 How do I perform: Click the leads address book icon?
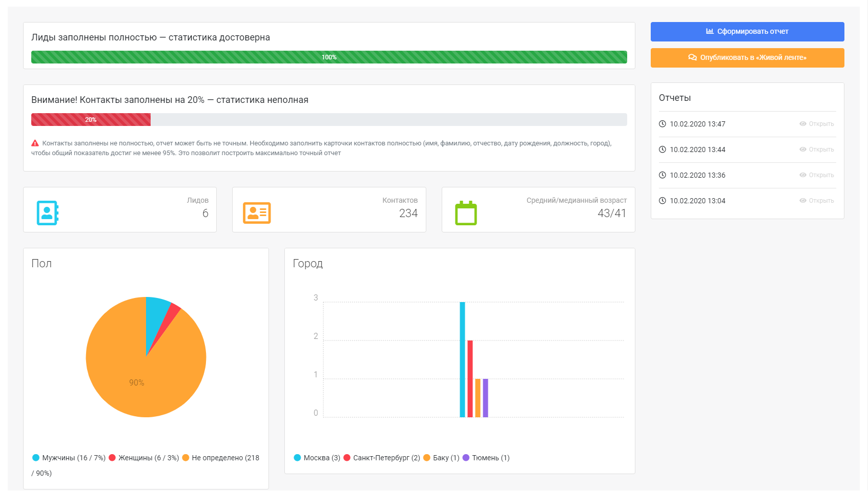point(47,213)
